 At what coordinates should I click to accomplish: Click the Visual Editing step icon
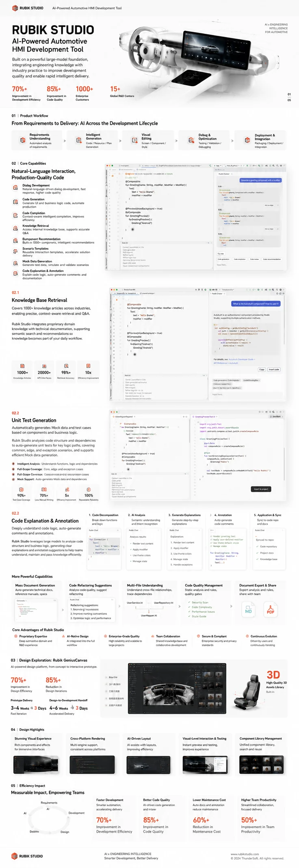(x=134, y=140)
